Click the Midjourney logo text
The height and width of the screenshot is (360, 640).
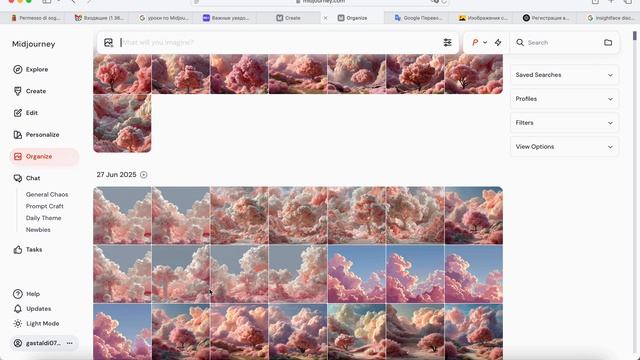coord(33,44)
